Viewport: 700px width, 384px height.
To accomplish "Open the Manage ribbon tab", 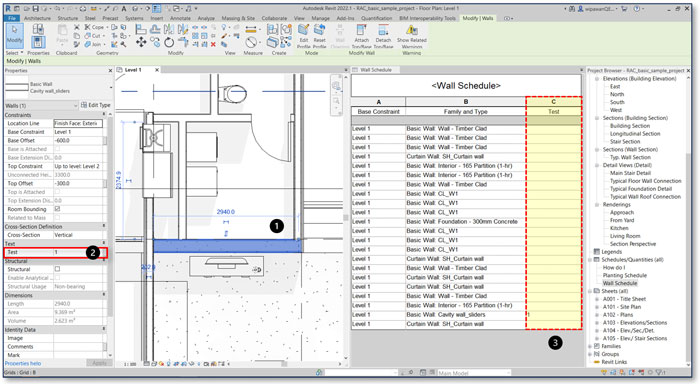I will [x=320, y=18].
